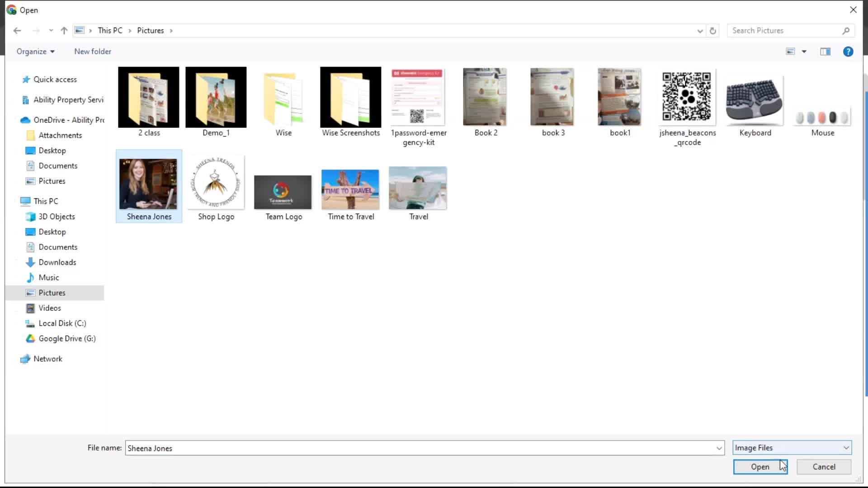The width and height of the screenshot is (868, 488).
Task: Open the Team Logo folder
Action: (x=283, y=191)
